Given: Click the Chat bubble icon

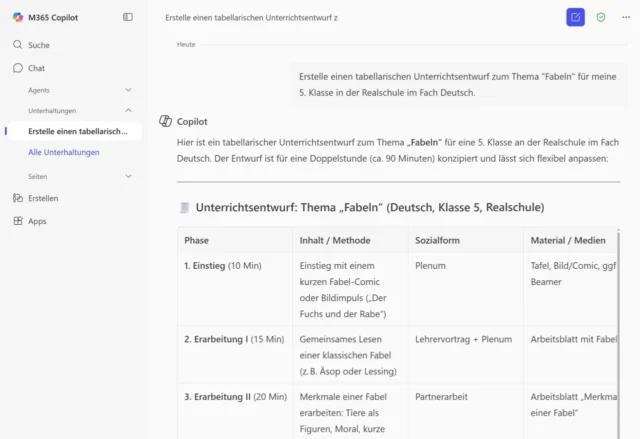Looking at the screenshot, I should pyautogui.click(x=18, y=68).
